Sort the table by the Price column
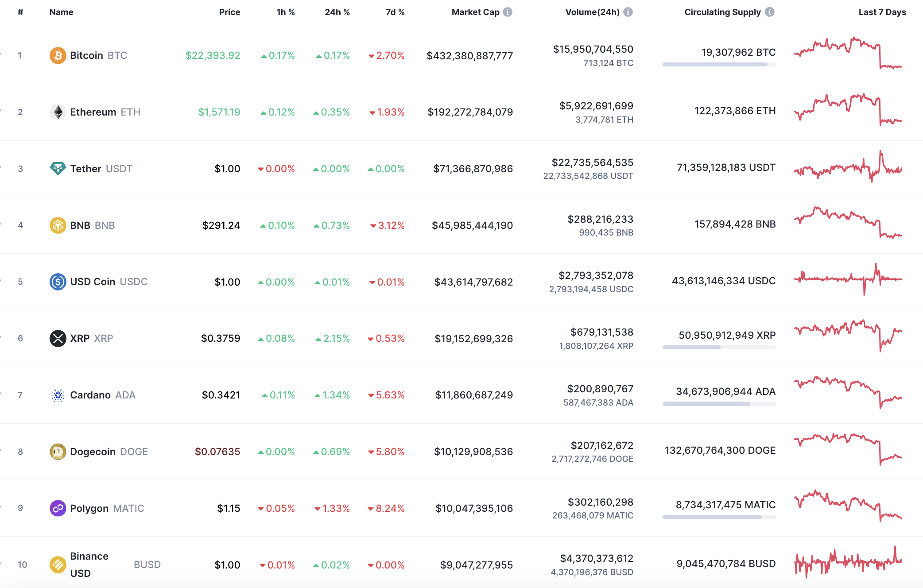This screenshot has height=588, width=923. click(229, 12)
